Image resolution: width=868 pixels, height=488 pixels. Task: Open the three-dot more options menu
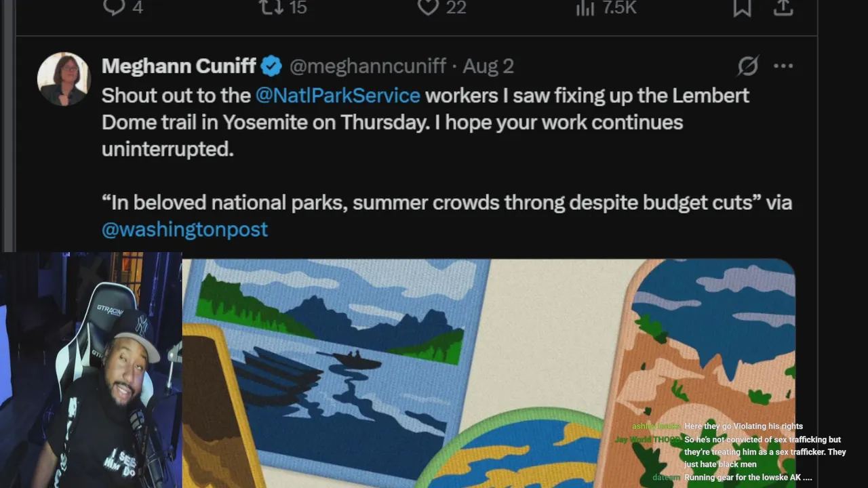click(x=783, y=66)
